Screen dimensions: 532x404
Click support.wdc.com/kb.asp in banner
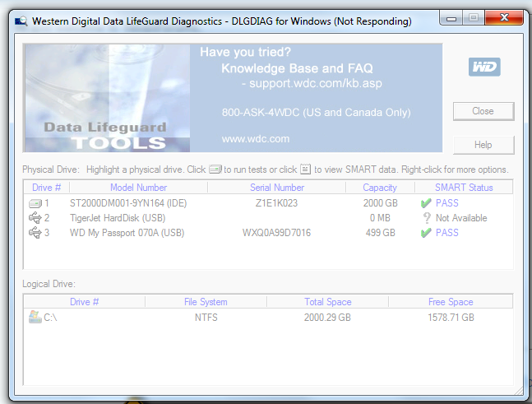pos(316,83)
